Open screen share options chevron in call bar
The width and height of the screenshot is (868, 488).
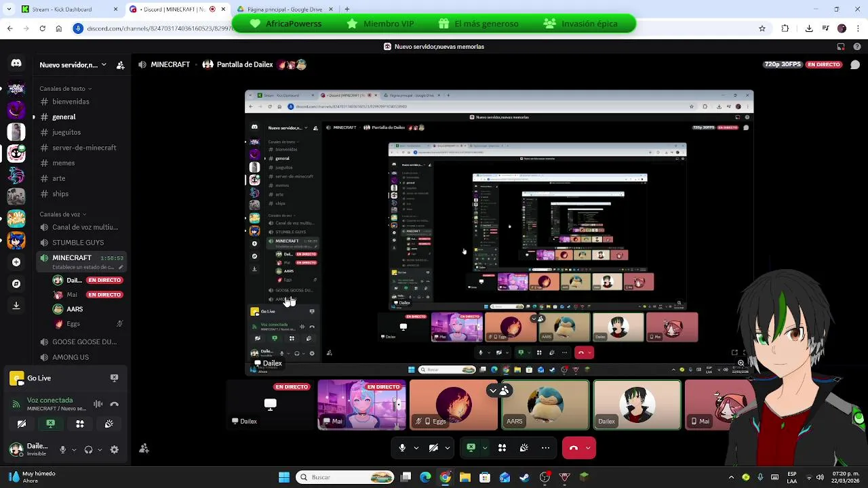coord(485,448)
